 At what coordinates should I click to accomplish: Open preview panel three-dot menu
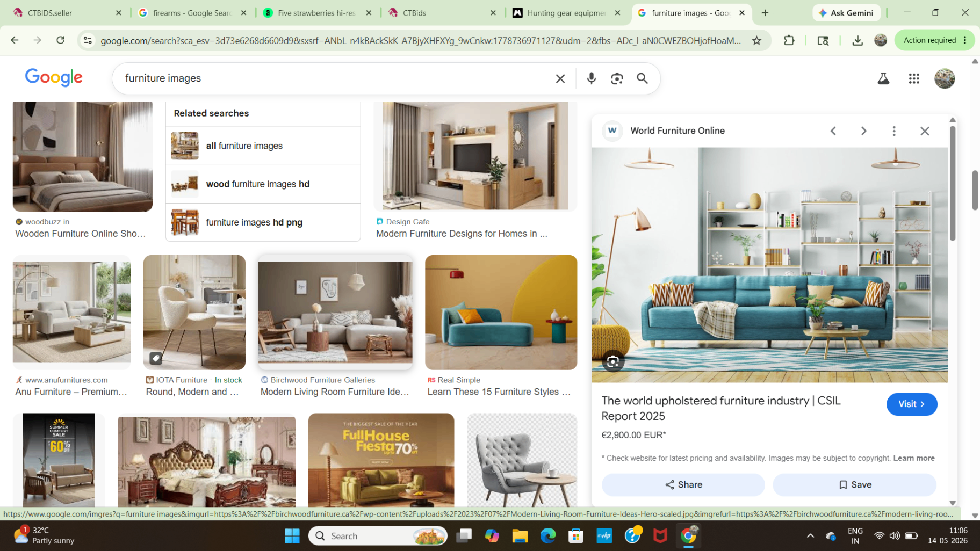pyautogui.click(x=894, y=131)
